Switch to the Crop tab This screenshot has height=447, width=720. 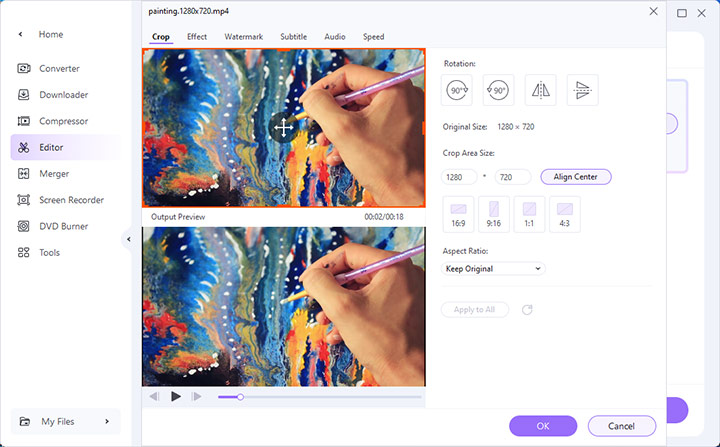pos(161,37)
